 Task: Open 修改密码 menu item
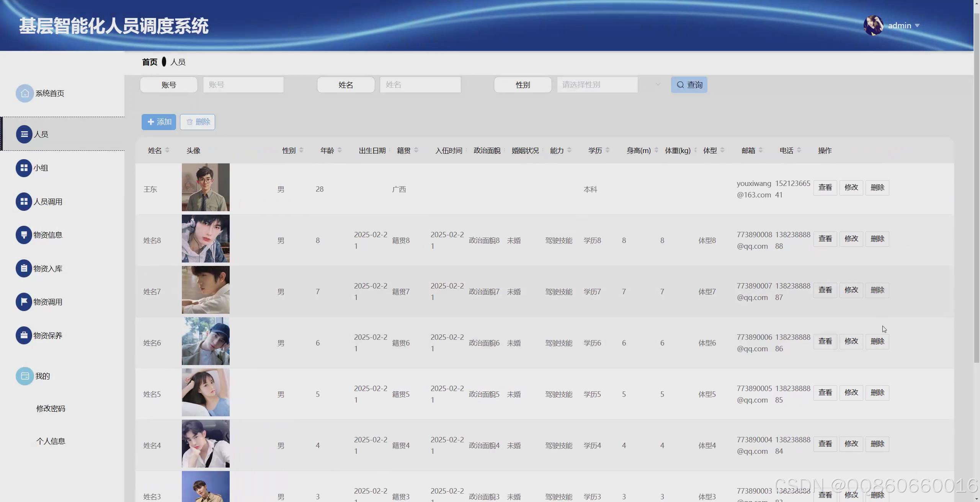click(x=51, y=409)
